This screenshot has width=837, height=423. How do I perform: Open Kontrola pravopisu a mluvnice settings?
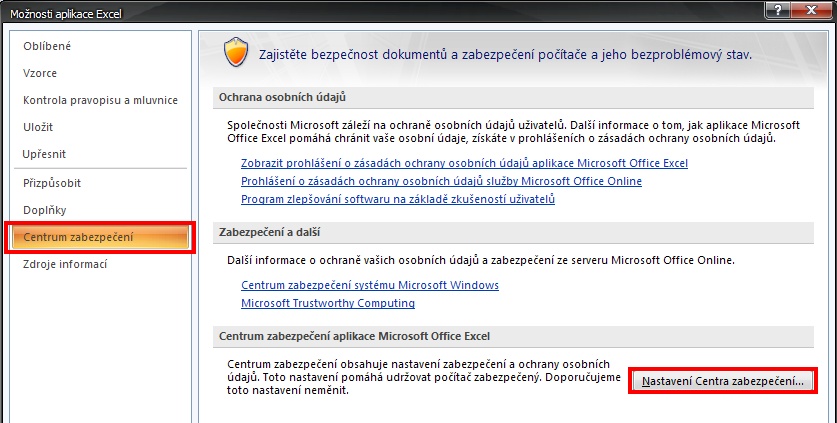pyautogui.click(x=100, y=100)
